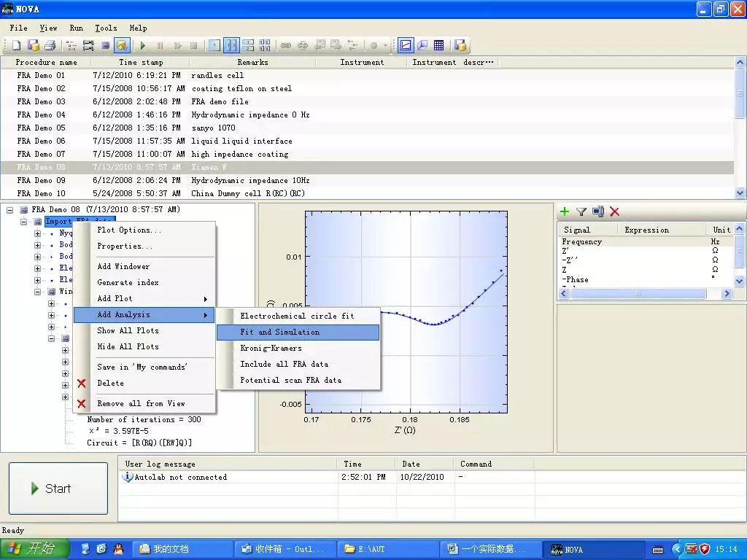Open the Analysis view toolbar icon
The height and width of the screenshot is (560, 747).
(122, 45)
